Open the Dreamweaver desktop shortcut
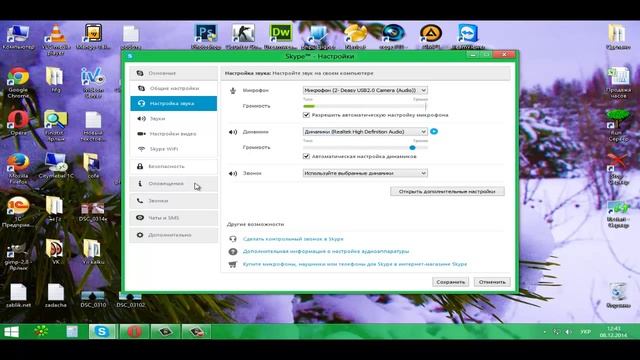 coord(280,37)
